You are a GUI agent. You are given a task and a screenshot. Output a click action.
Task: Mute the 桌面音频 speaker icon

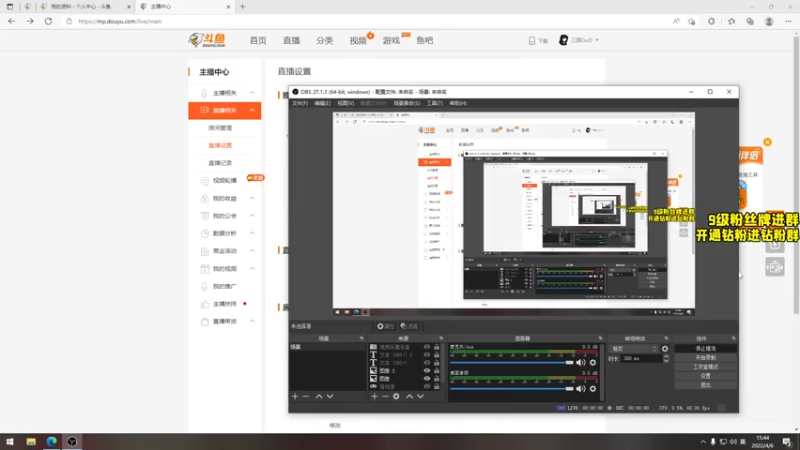point(581,389)
